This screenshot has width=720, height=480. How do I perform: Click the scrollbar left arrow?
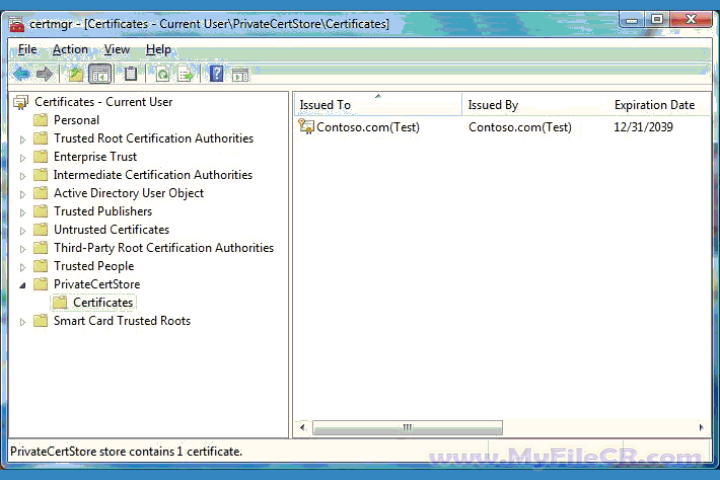pyautogui.click(x=302, y=427)
